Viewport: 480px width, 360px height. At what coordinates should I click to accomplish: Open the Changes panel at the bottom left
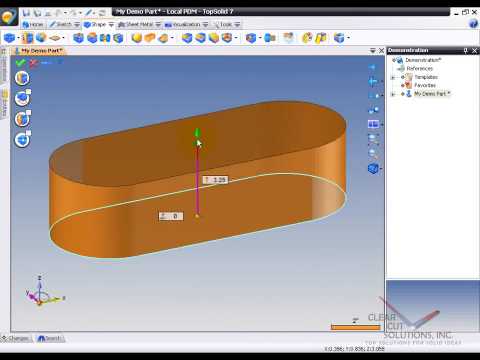[16, 339]
